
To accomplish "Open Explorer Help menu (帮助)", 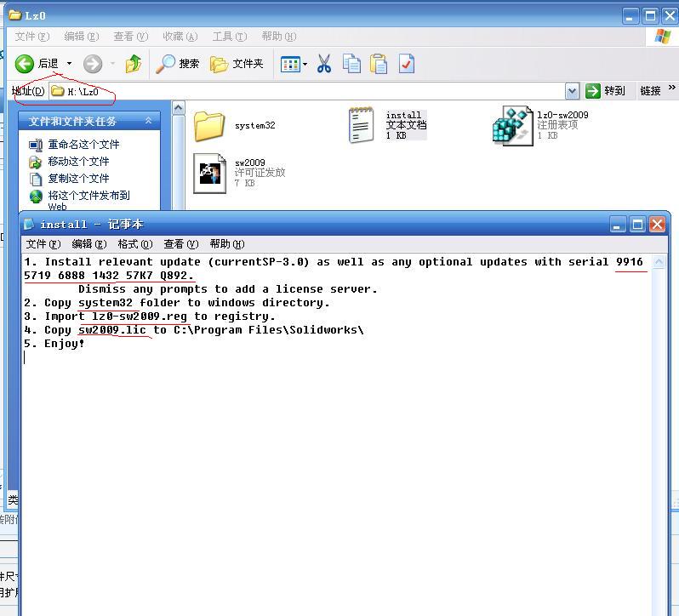I will 279,37.
